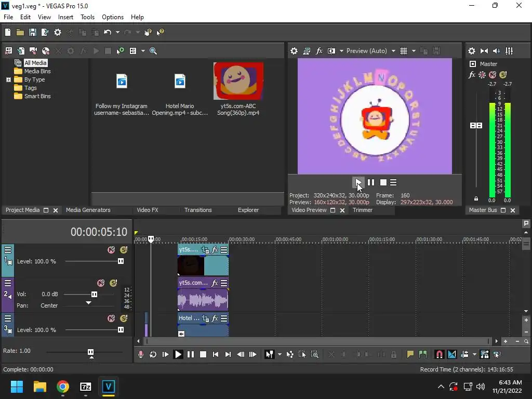Viewport: 532px width, 399px height.
Task: Select the Normal Edit Tool in transport bar
Action: click(x=270, y=354)
